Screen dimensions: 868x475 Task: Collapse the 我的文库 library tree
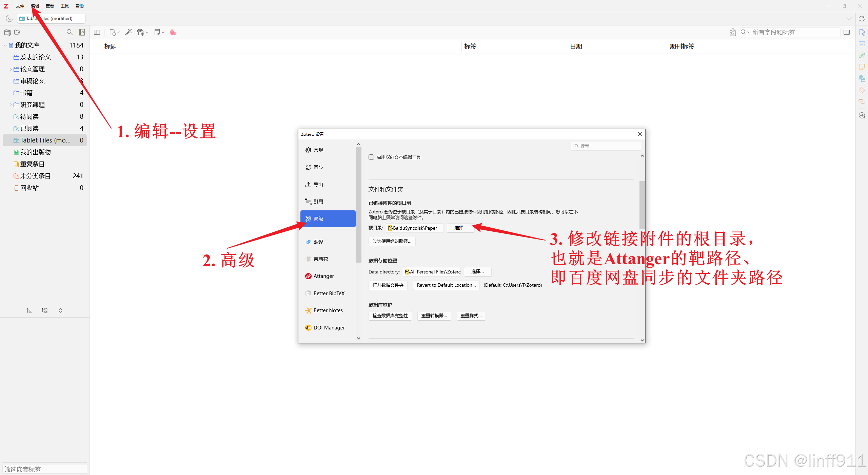click(x=5, y=45)
